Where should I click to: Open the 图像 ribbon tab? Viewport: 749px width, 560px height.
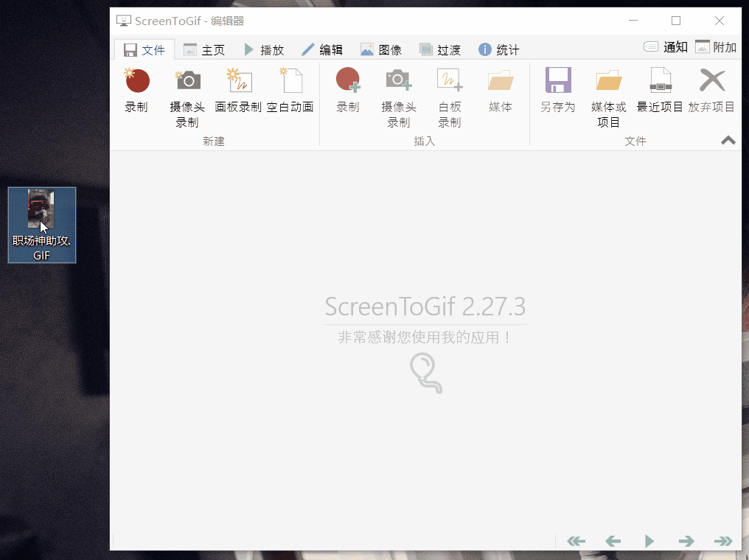point(381,49)
